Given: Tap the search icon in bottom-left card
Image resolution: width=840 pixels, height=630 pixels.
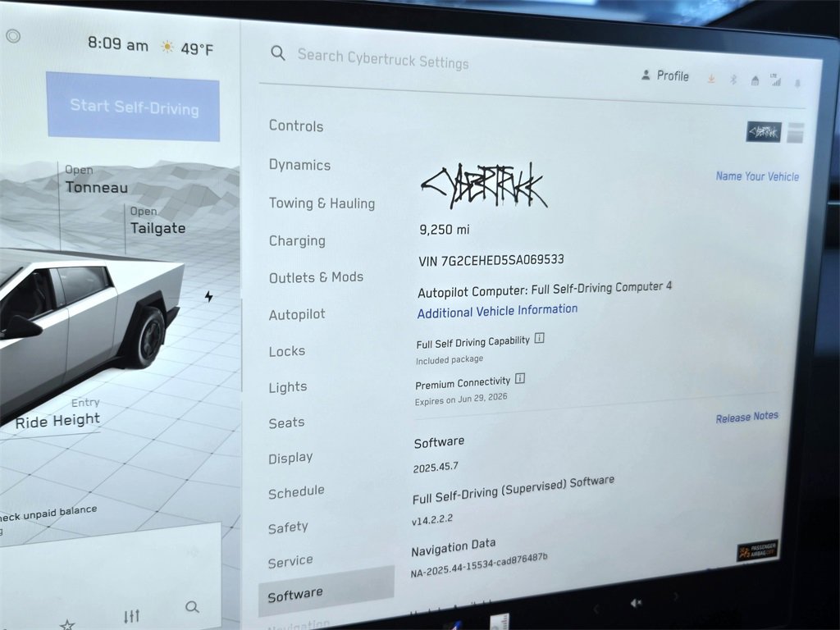Looking at the screenshot, I should point(192,607).
